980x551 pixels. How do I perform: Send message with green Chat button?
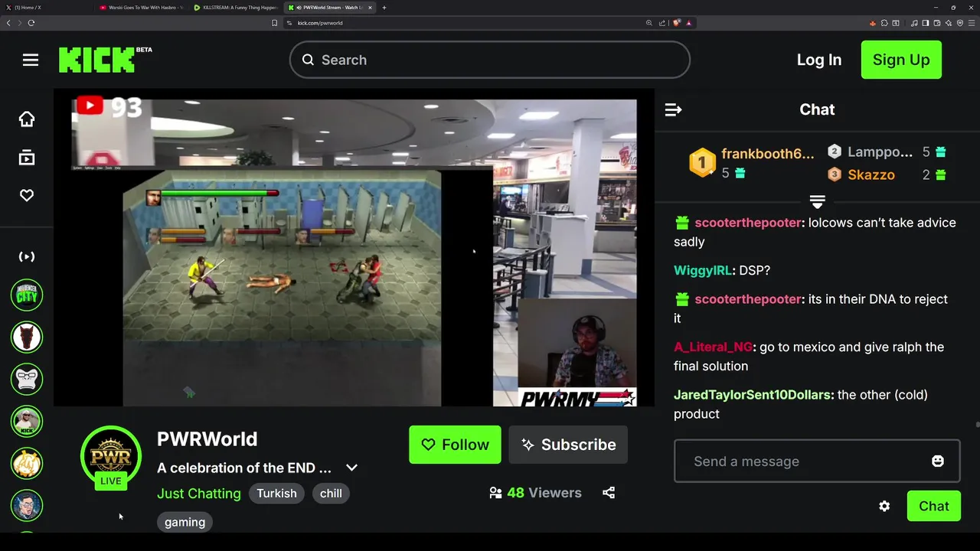pyautogui.click(x=933, y=506)
